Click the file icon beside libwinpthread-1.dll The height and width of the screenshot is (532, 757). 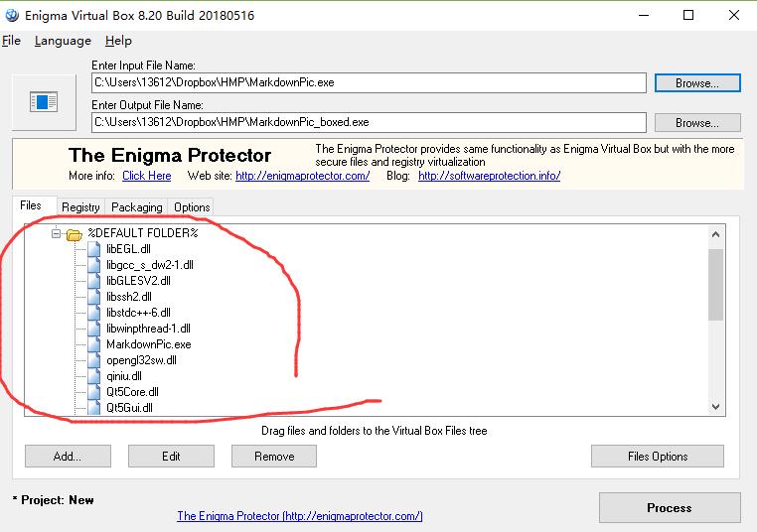(x=94, y=329)
